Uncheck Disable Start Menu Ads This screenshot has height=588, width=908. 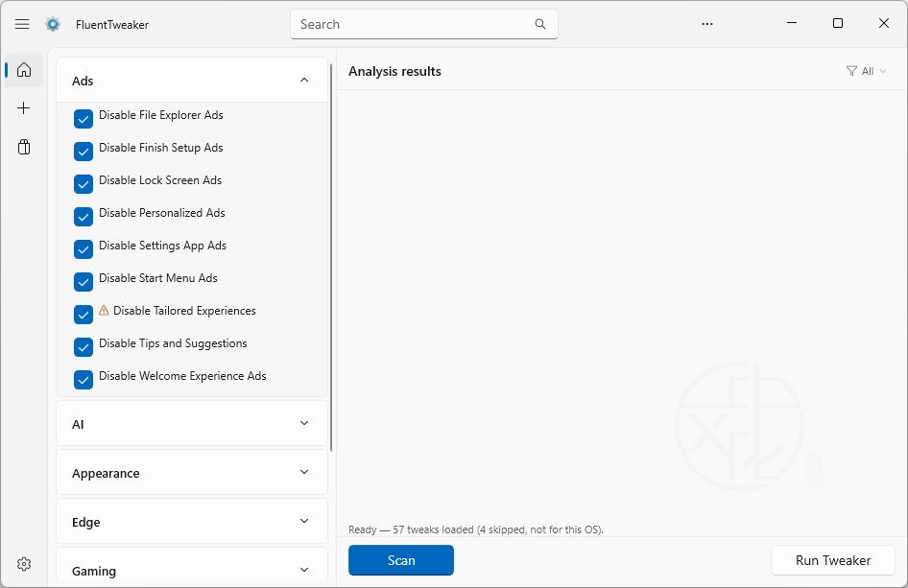point(84,282)
